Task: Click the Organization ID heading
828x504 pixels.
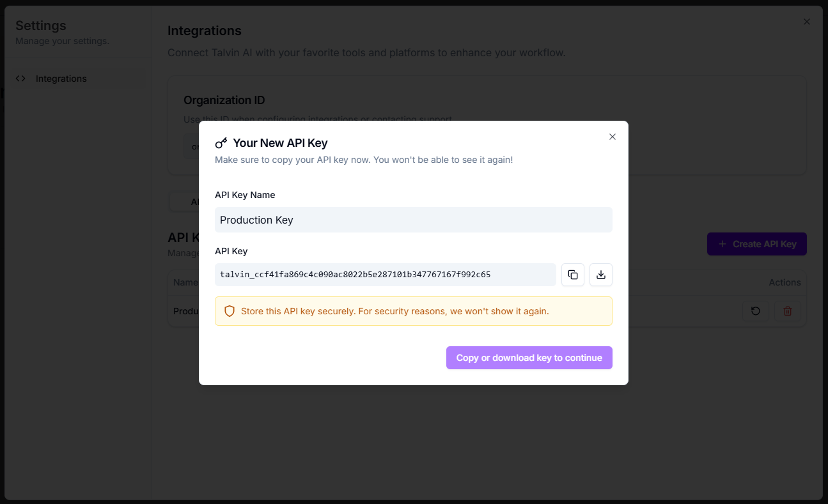Action: 224,100
